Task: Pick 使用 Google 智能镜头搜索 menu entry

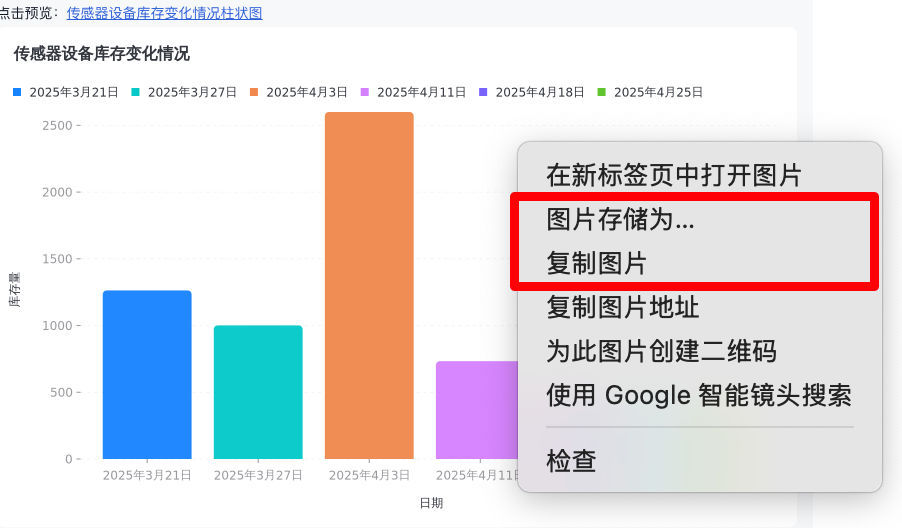Action: click(699, 395)
